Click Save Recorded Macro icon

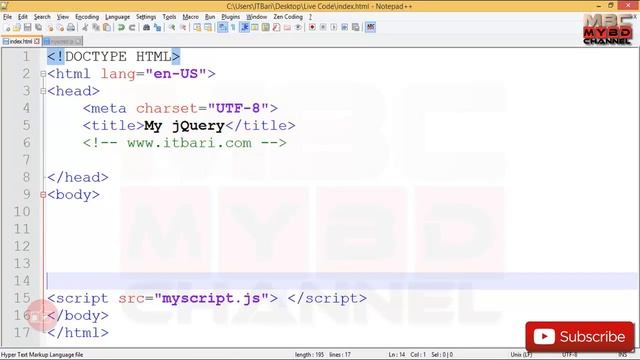click(x=355, y=27)
